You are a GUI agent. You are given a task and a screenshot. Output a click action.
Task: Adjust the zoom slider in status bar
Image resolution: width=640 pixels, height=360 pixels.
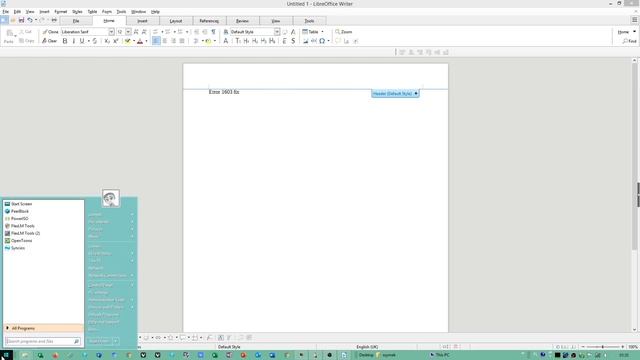603,347
